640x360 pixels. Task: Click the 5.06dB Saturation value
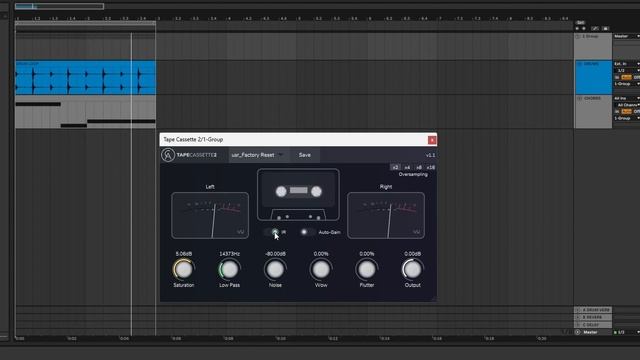point(184,254)
